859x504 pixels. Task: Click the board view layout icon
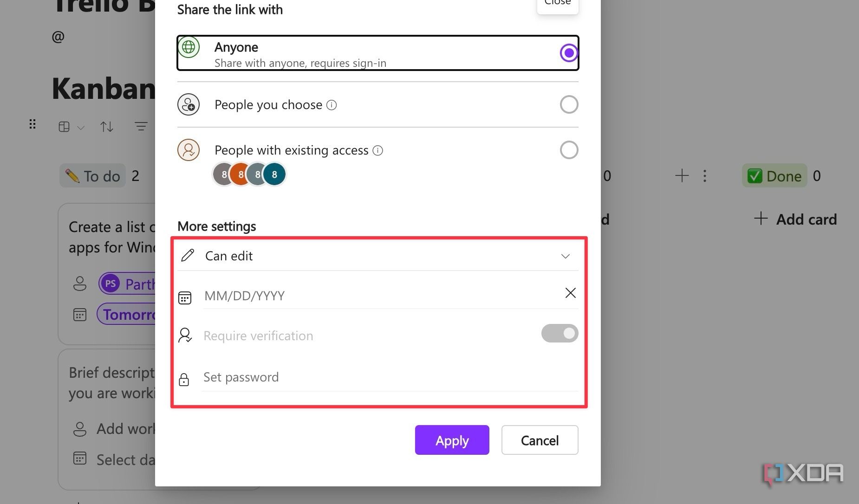(65, 126)
